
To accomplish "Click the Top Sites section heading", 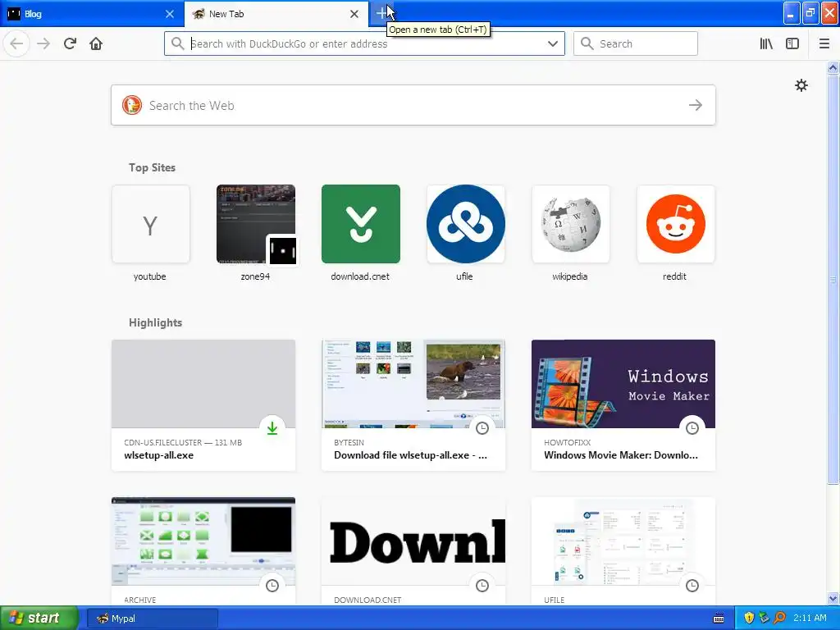I will (152, 167).
